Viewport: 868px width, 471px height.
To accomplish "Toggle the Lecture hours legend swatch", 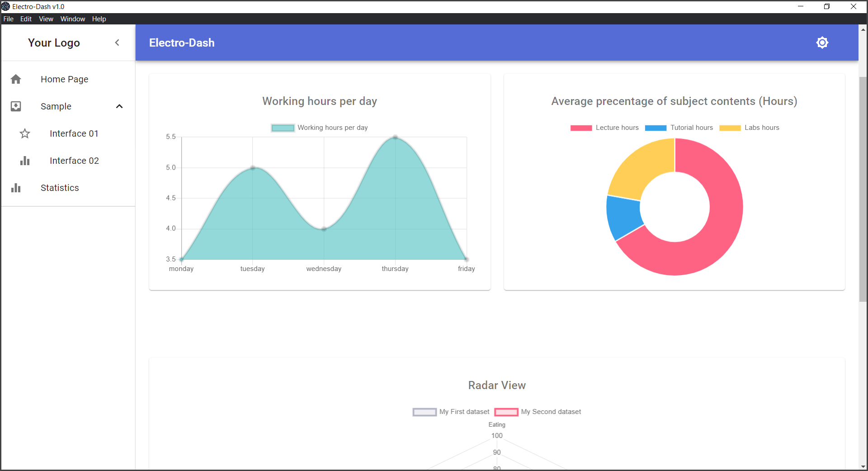I will pos(581,128).
